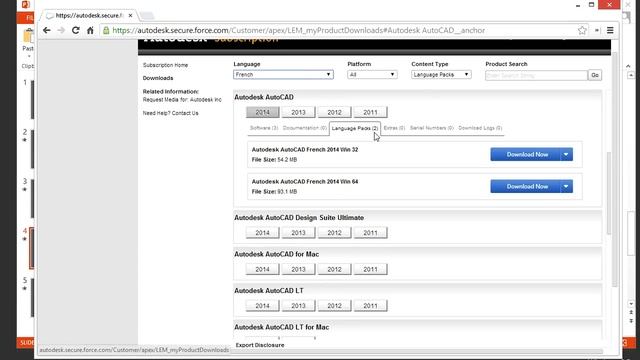
Task: Switch to the Language Packs (2) tab
Action: (x=355, y=128)
